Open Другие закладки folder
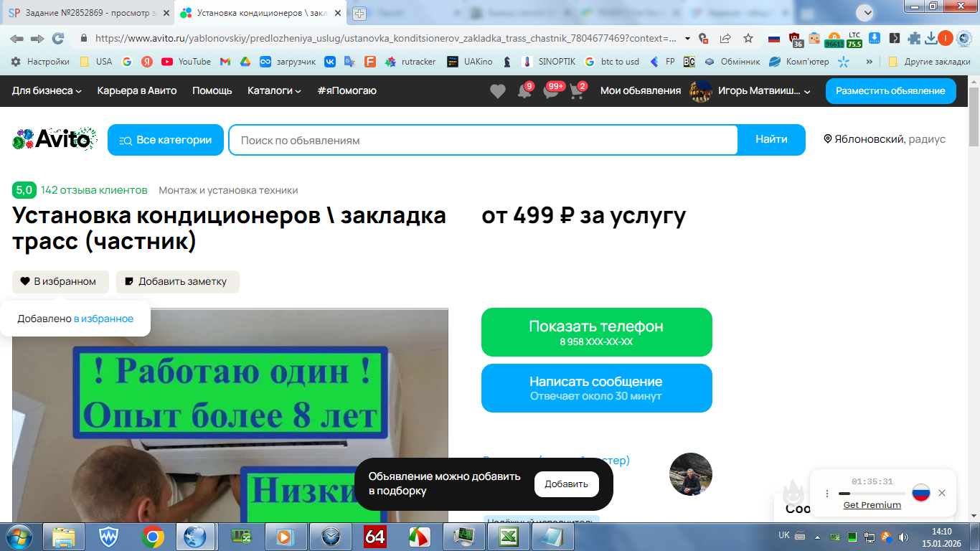 (929, 62)
